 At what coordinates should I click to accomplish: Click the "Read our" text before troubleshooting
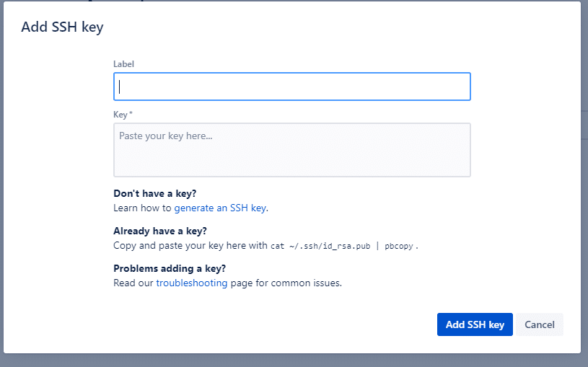coord(133,283)
